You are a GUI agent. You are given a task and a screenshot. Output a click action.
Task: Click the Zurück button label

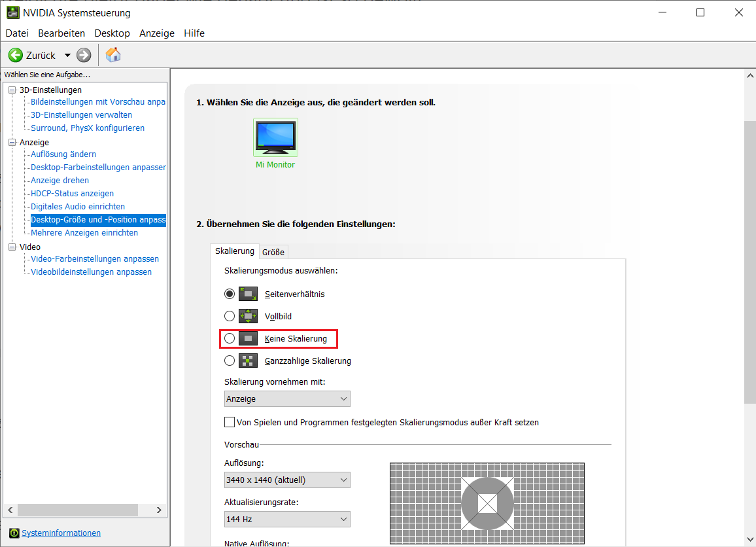pyautogui.click(x=41, y=56)
